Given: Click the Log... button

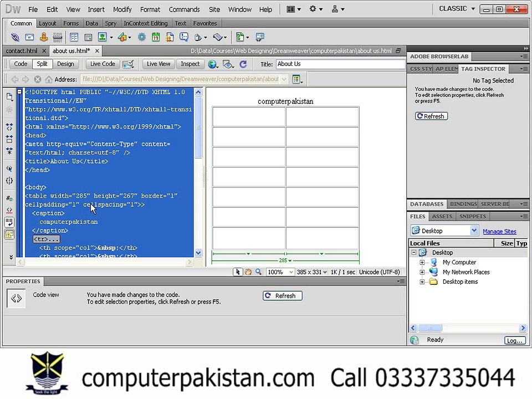Looking at the screenshot, I should (515, 341).
